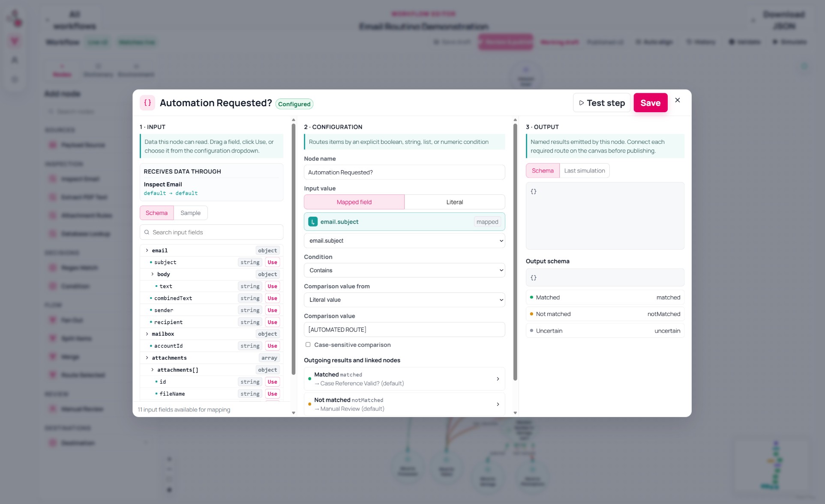825x504 pixels.
Task: Use the accountId field
Action: click(x=272, y=346)
